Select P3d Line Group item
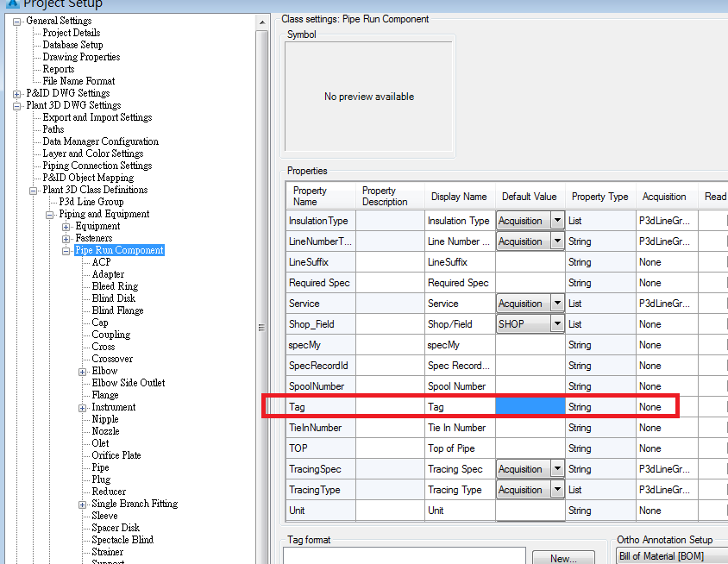 pyautogui.click(x=91, y=202)
